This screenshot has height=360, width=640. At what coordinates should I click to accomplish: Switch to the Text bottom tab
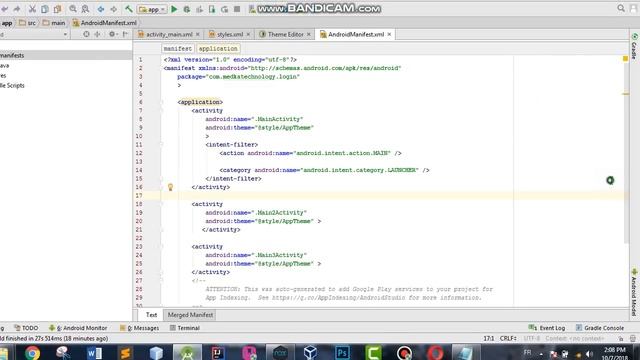(x=151, y=315)
